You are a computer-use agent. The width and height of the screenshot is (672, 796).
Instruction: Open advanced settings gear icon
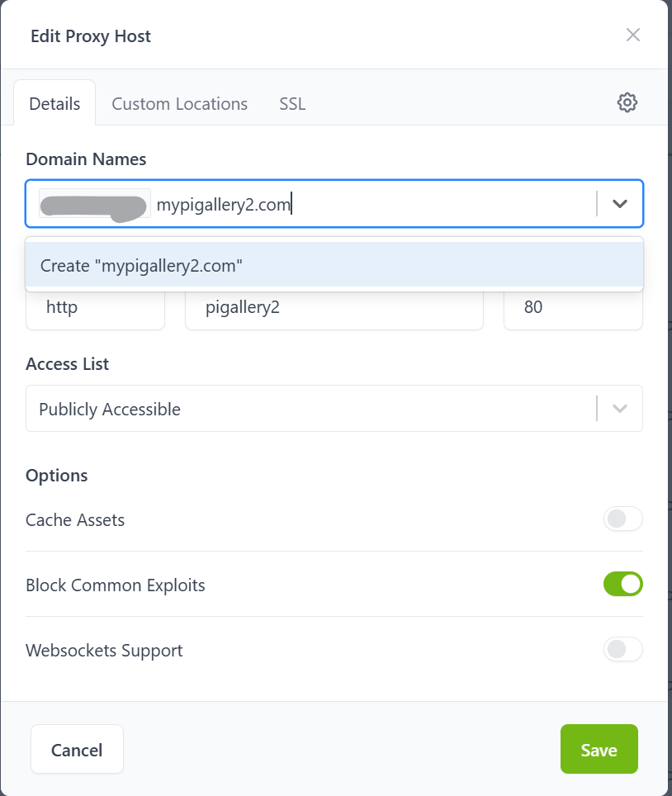coord(627,102)
